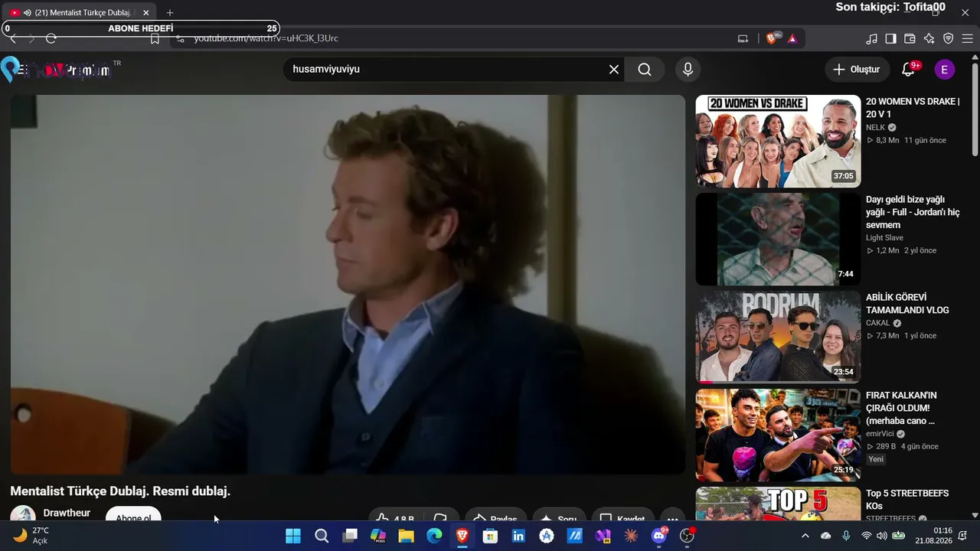This screenshot has width=980, height=551.
Task: Open File Explorer from the taskbar
Action: pos(406,536)
